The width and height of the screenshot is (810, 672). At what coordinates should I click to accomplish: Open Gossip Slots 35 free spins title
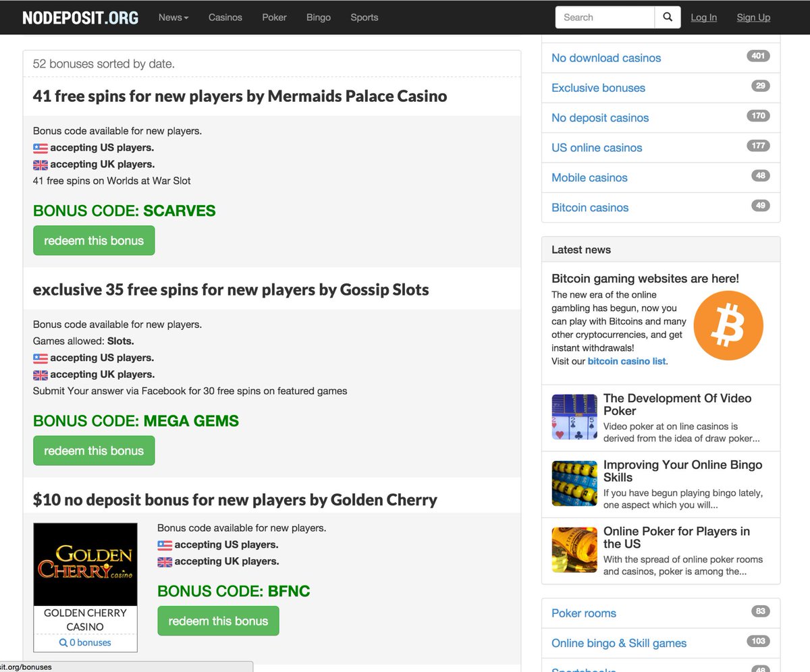coord(231,289)
